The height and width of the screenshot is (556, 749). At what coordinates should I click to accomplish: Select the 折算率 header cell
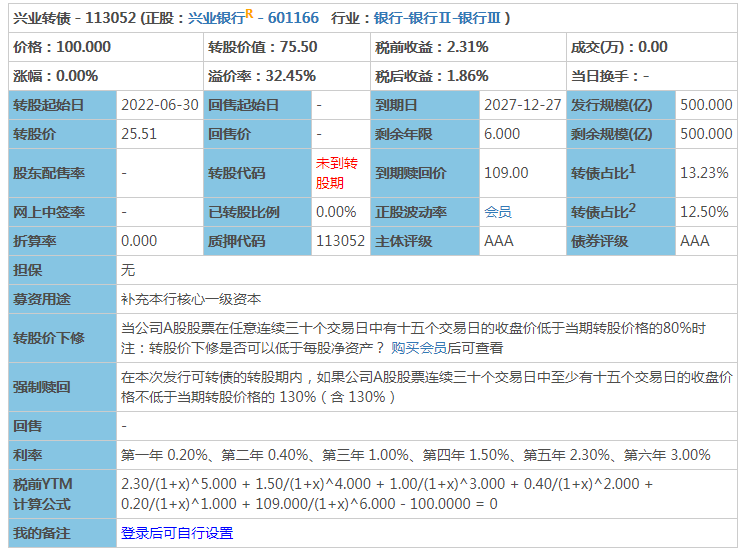tap(63, 241)
